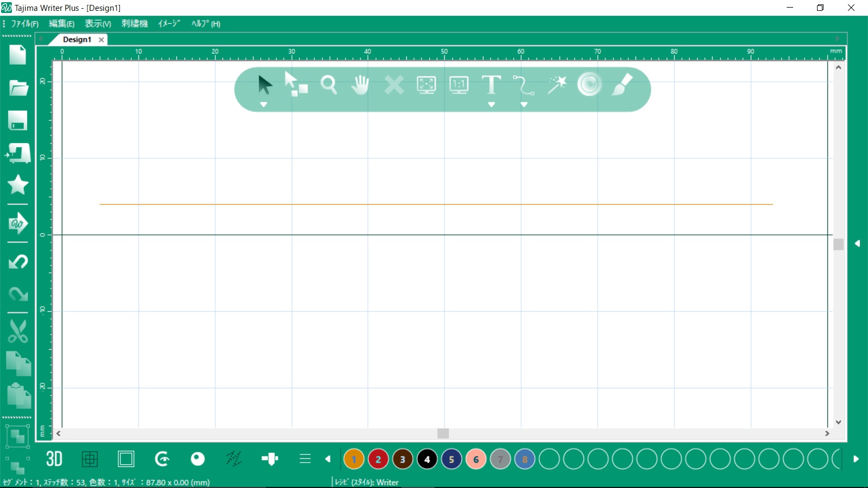Screen dimensions: 868x488
Task: Pick the hand Pan tool
Action: (360, 85)
